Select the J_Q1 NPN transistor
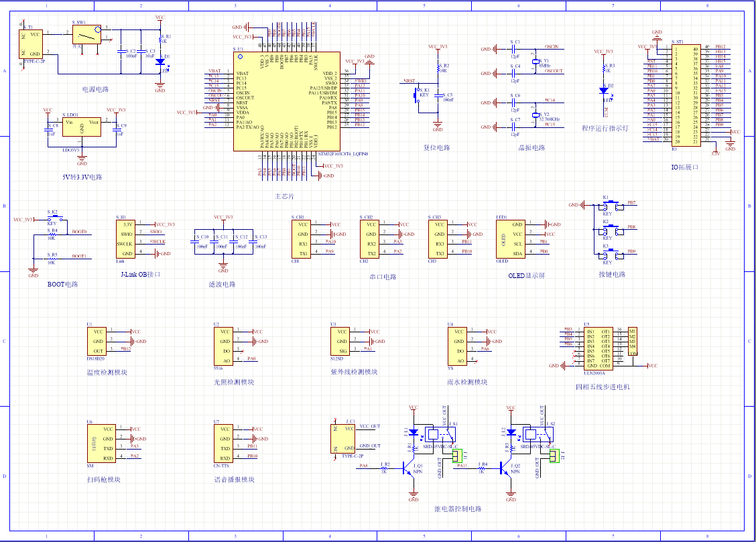 [409, 468]
